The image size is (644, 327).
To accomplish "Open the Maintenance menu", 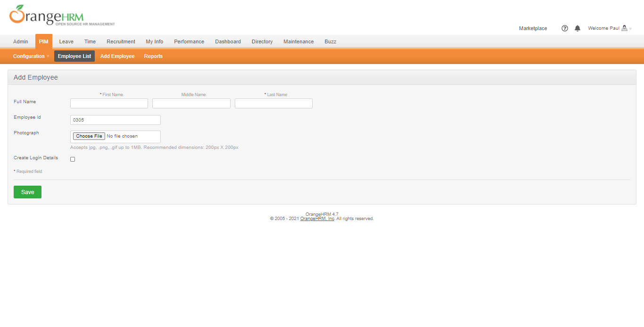I will point(298,41).
